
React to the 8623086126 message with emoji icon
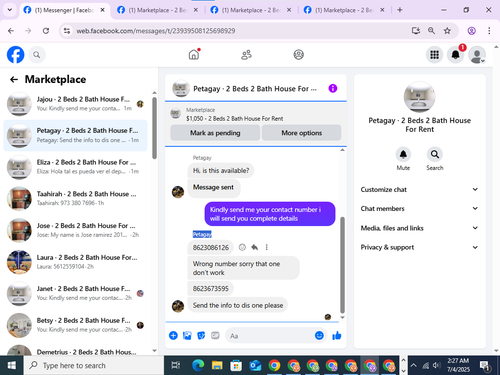tap(242, 247)
